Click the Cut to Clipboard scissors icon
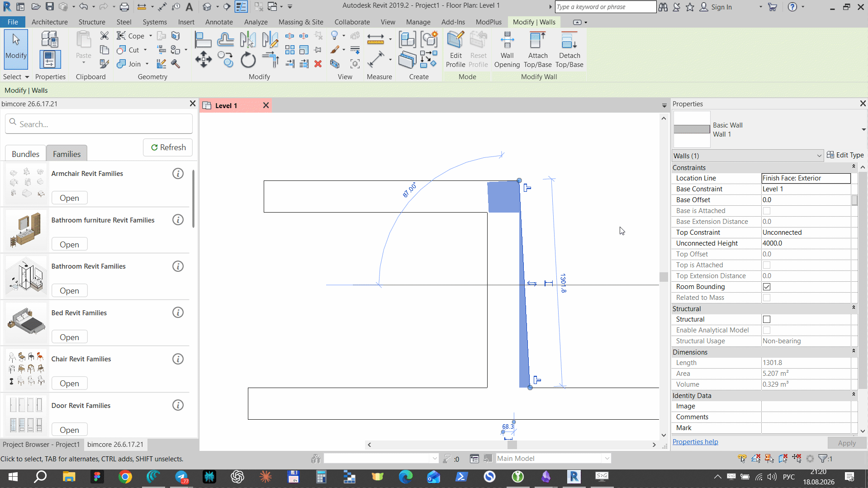The image size is (868, 488). point(104,36)
